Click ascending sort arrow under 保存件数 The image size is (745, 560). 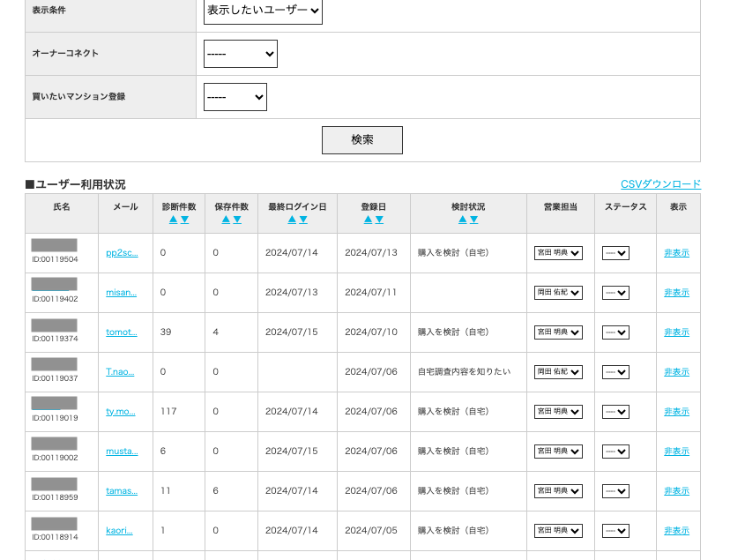pyautogui.click(x=226, y=220)
